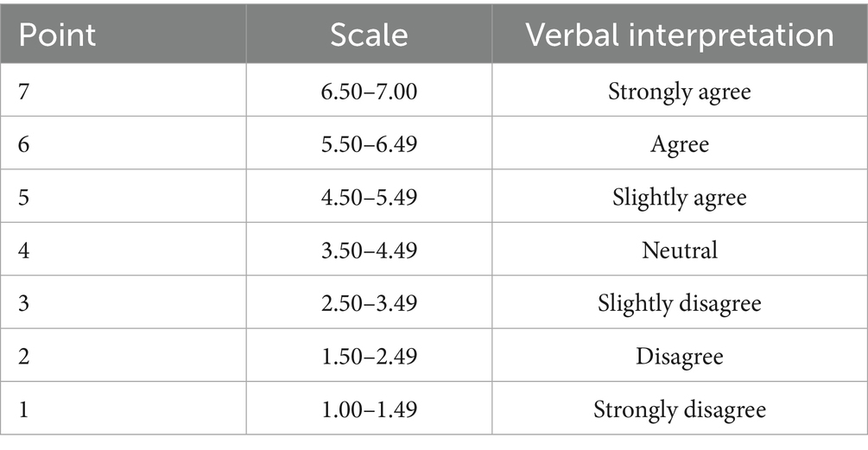This screenshot has height=450, width=868.
Task: Select the cell with point value 3
Action: point(24,303)
